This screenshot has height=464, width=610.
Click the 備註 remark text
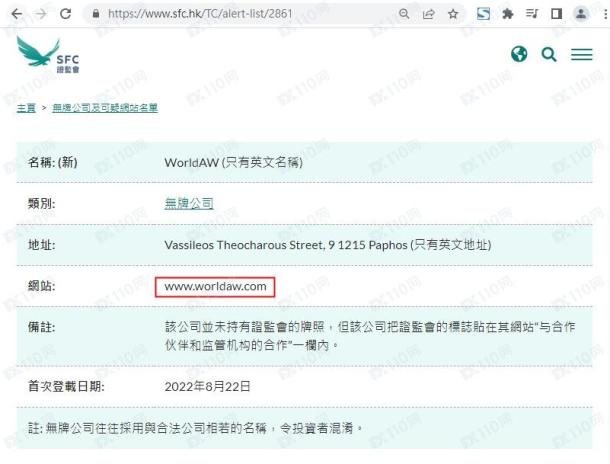pyautogui.click(x=370, y=336)
